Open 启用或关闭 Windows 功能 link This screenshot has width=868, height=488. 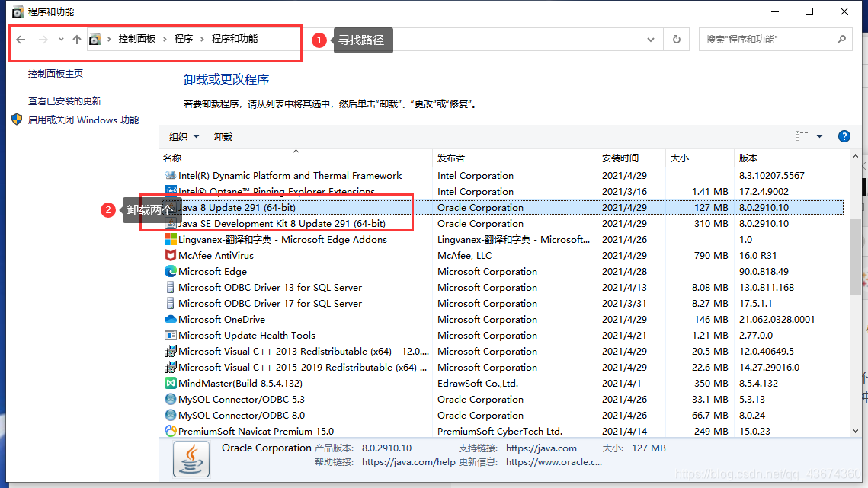click(84, 120)
